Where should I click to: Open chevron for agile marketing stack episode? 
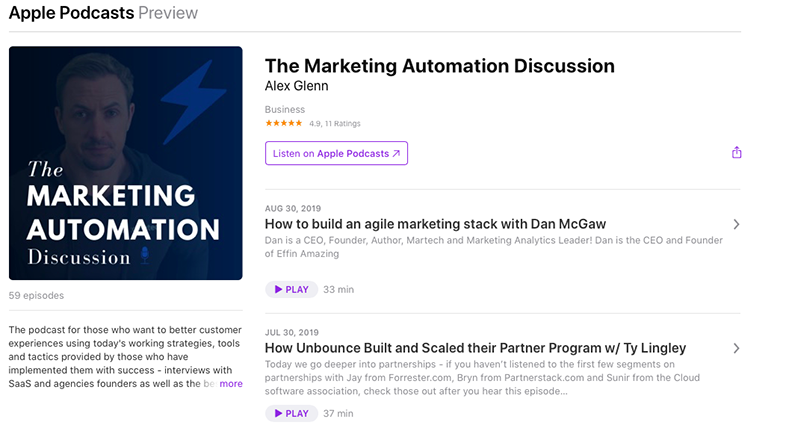pos(736,224)
